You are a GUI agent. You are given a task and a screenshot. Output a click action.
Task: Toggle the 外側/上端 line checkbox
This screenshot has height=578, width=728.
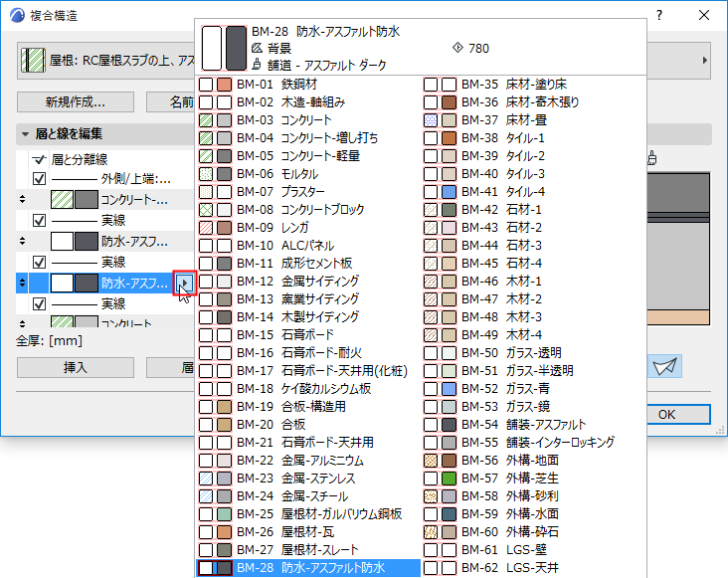click(x=40, y=179)
